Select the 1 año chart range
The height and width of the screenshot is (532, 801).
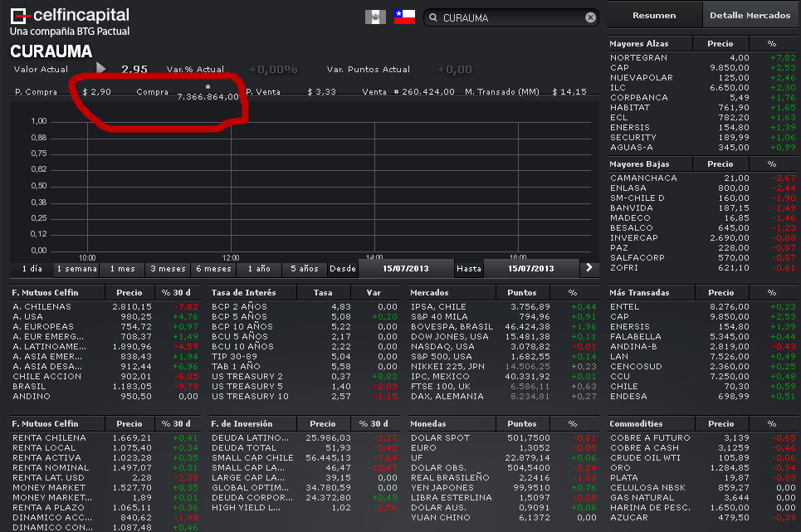click(259, 269)
